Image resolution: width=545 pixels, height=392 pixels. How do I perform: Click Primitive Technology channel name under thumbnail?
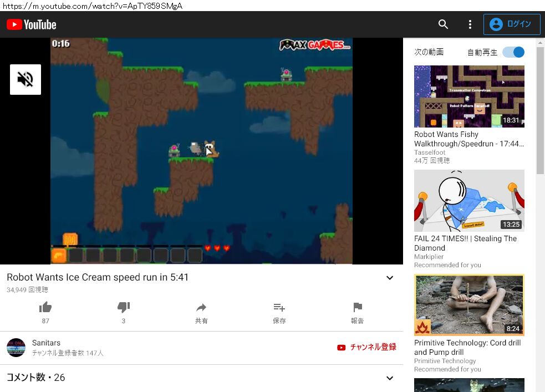tap(445, 361)
